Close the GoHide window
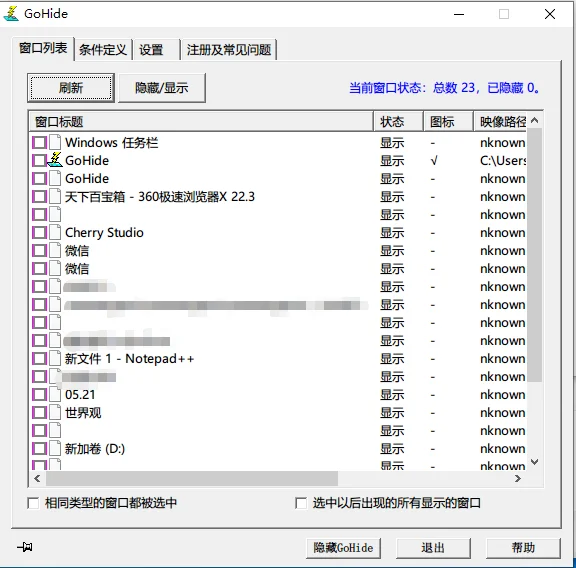 550,14
